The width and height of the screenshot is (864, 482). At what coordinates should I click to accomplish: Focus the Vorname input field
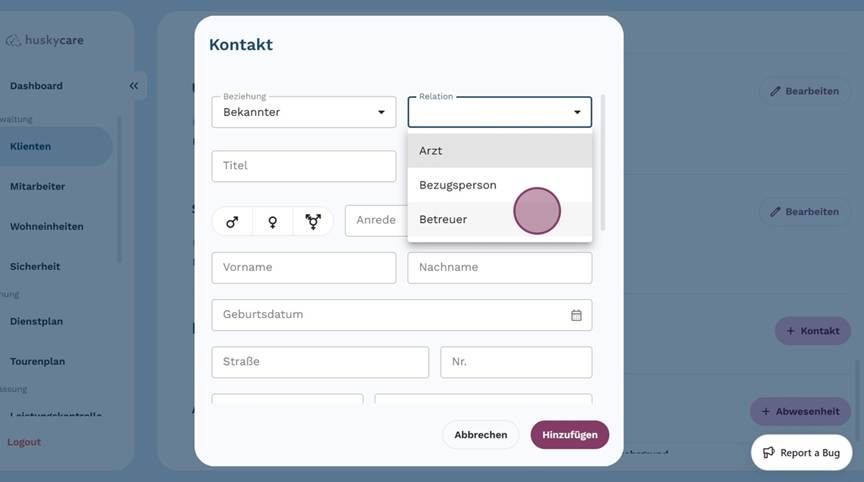coord(304,268)
